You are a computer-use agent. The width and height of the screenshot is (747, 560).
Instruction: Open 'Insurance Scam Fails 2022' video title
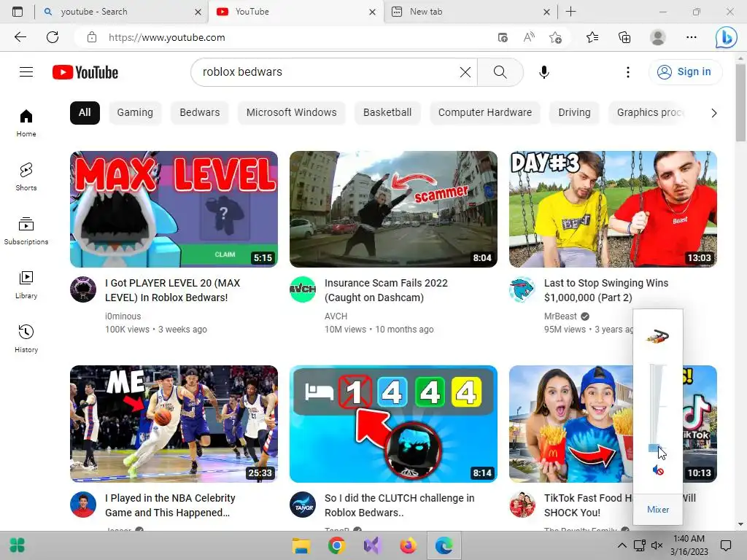[x=386, y=290]
